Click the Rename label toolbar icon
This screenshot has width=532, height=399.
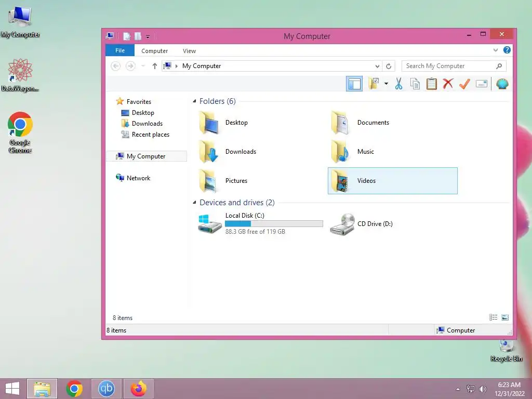tap(482, 84)
